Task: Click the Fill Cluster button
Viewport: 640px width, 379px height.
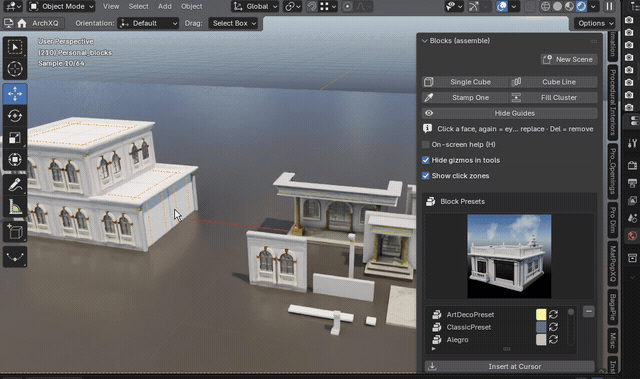Action: (x=554, y=98)
